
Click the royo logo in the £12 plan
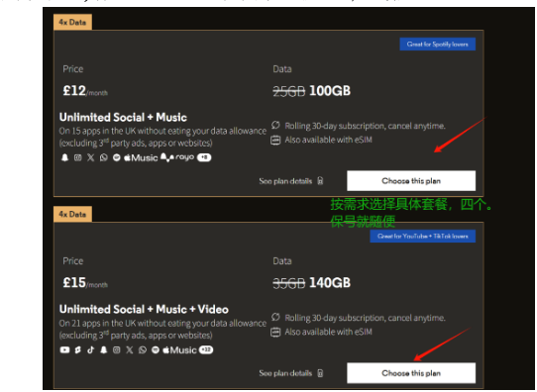click(185, 157)
